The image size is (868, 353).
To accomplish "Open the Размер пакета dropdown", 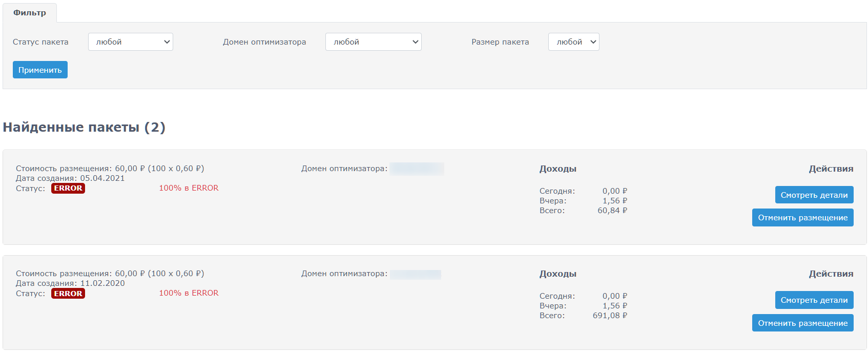I will [x=574, y=42].
